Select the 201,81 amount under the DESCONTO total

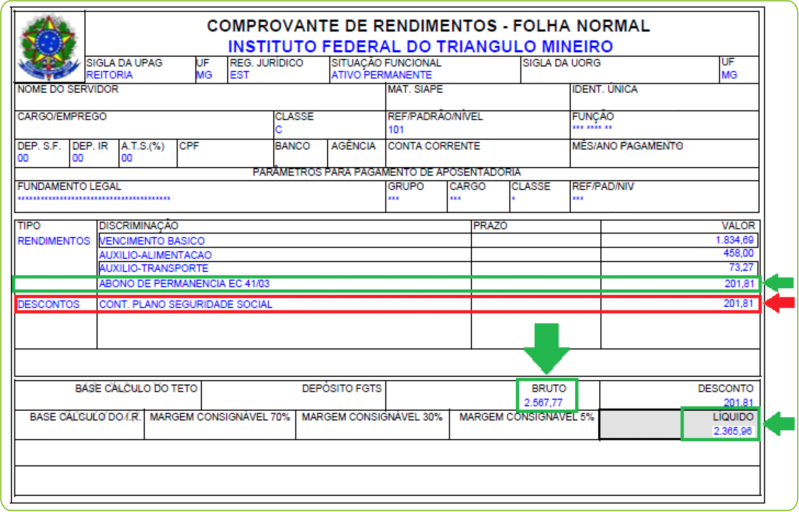(x=738, y=402)
